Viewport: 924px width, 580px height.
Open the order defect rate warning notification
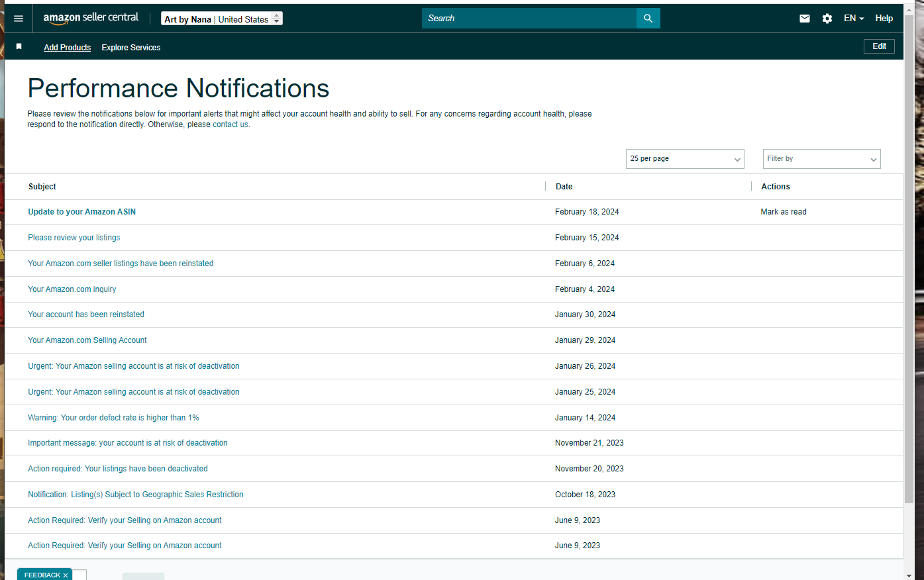tap(113, 418)
